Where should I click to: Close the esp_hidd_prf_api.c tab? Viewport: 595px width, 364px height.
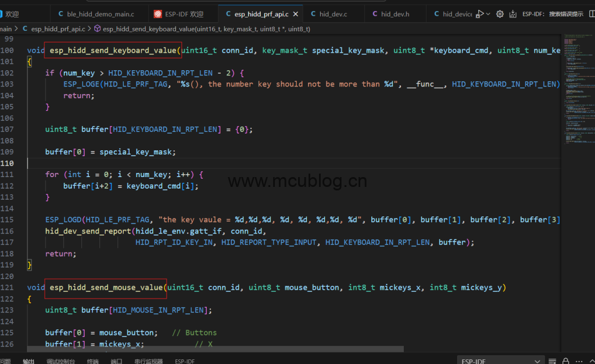click(x=295, y=14)
